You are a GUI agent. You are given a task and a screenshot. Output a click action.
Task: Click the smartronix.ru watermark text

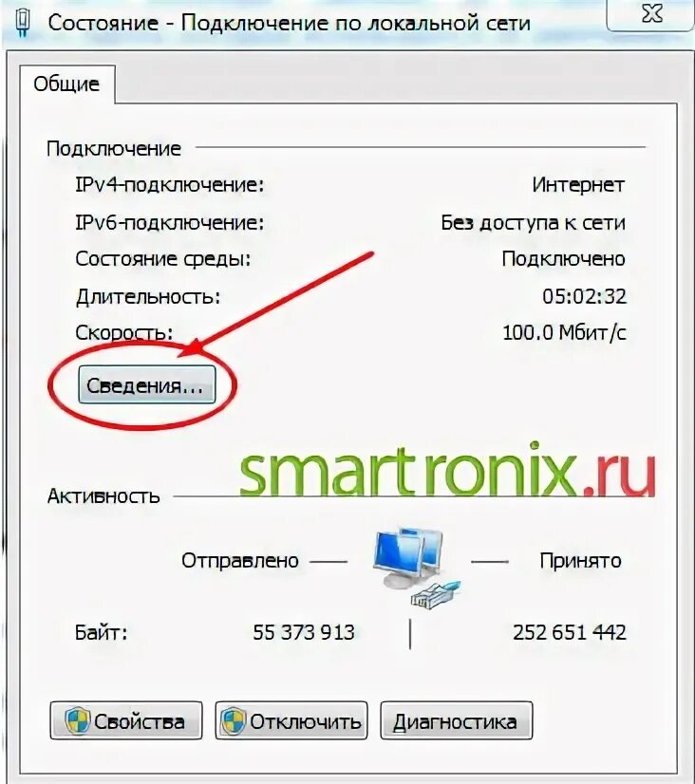[447, 470]
